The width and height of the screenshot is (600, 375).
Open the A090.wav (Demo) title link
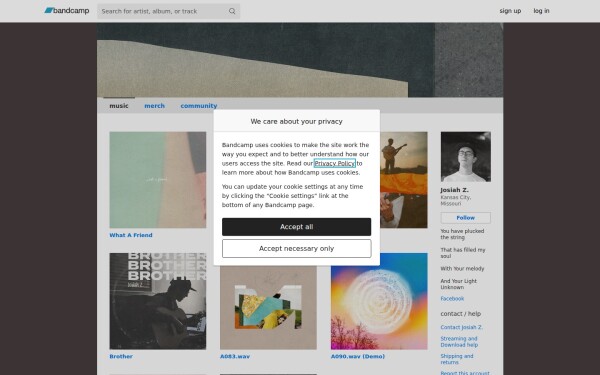pos(358,356)
